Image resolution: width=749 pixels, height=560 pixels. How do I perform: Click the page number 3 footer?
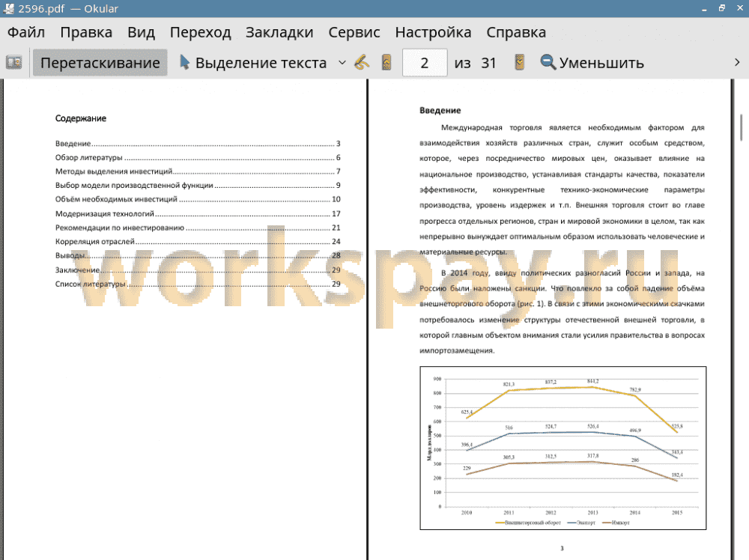[562, 548]
